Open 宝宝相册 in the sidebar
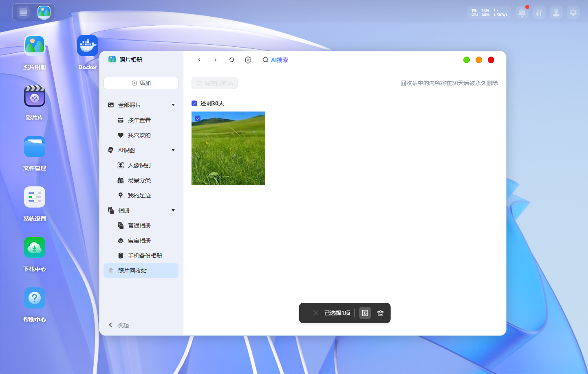The image size is (588, 374). tap(139, 241)
